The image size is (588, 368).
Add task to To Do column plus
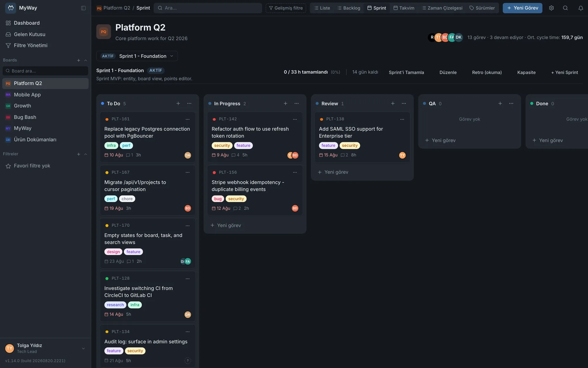pos(178,103)
